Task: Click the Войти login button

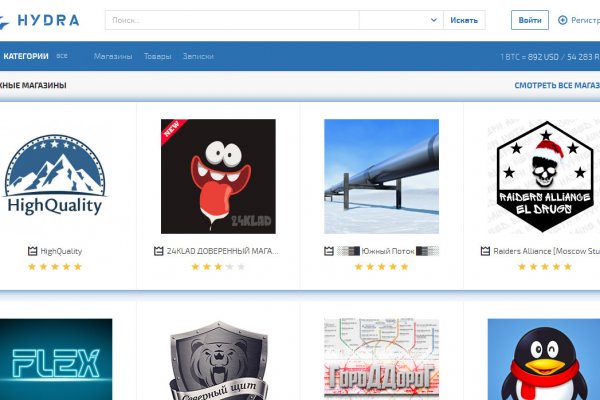Action: pyautogui.click(x=530, y=20)
